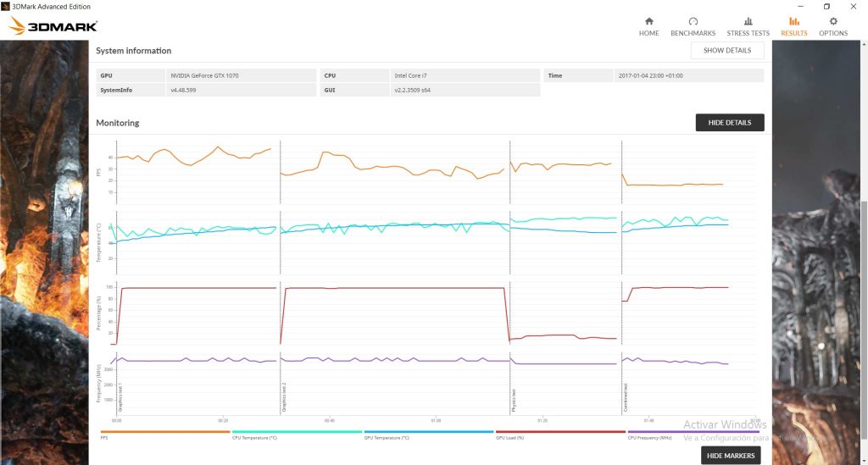
Task: Click the Graphics test 2 marker line
Action: tap(280, 276)
